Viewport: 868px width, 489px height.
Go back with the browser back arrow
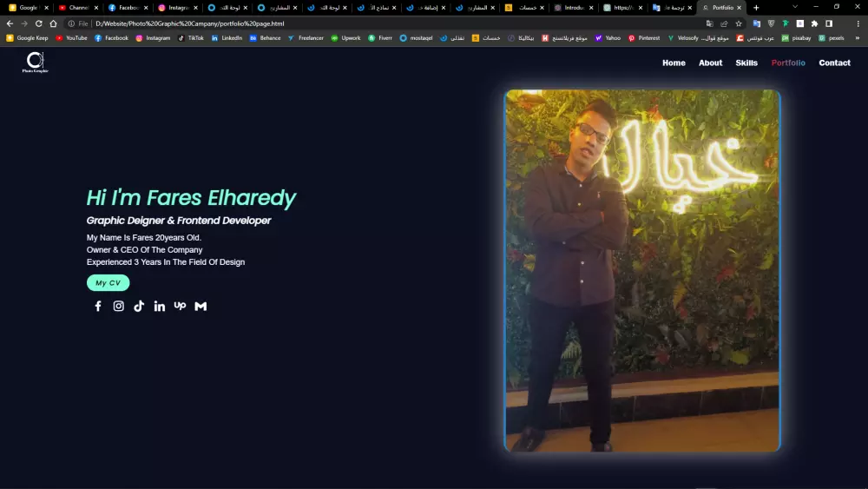(10, 23)
